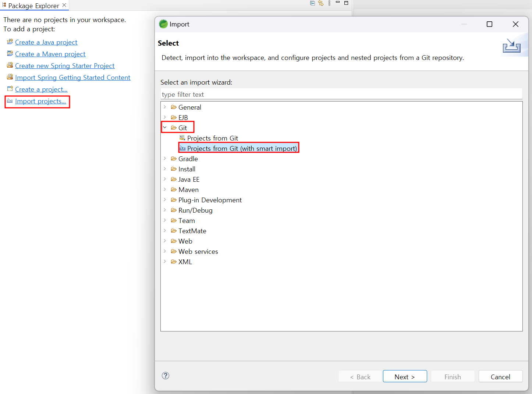Screen dimensions: 532x394
Task: Click the EJB folder icon
Action: coord(174,117)
